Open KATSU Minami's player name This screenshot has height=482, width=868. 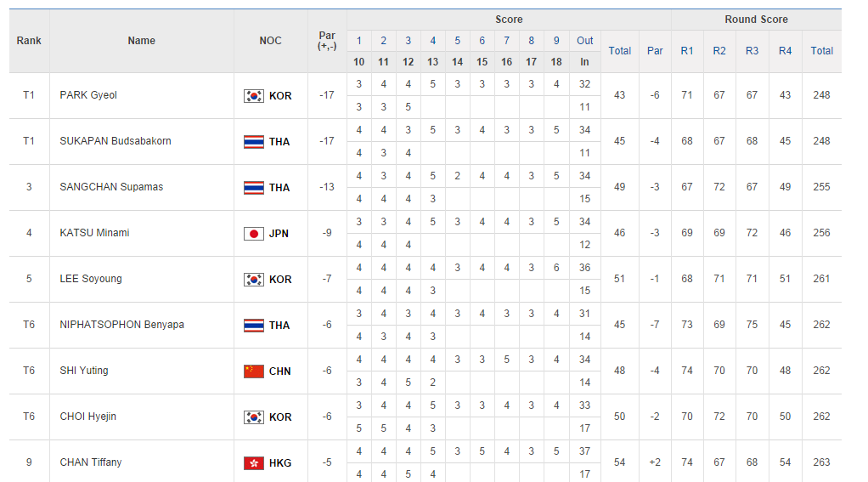(94, 233)
